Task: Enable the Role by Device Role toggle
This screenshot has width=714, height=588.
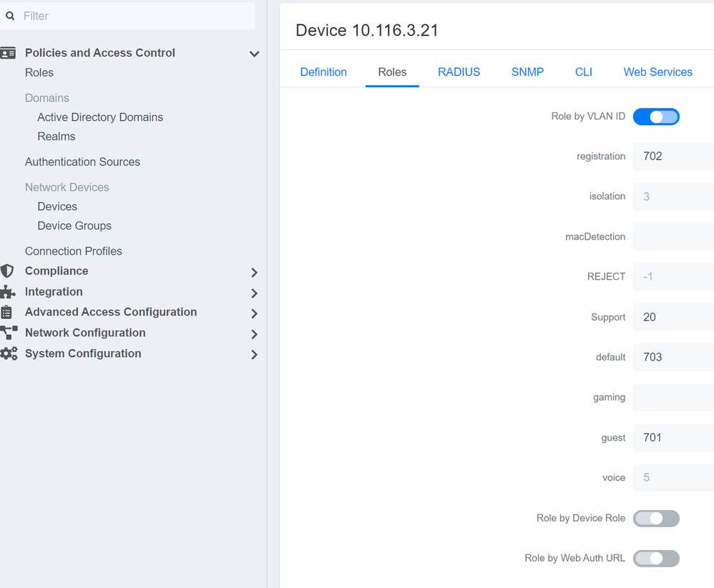Action: point(655,519)
